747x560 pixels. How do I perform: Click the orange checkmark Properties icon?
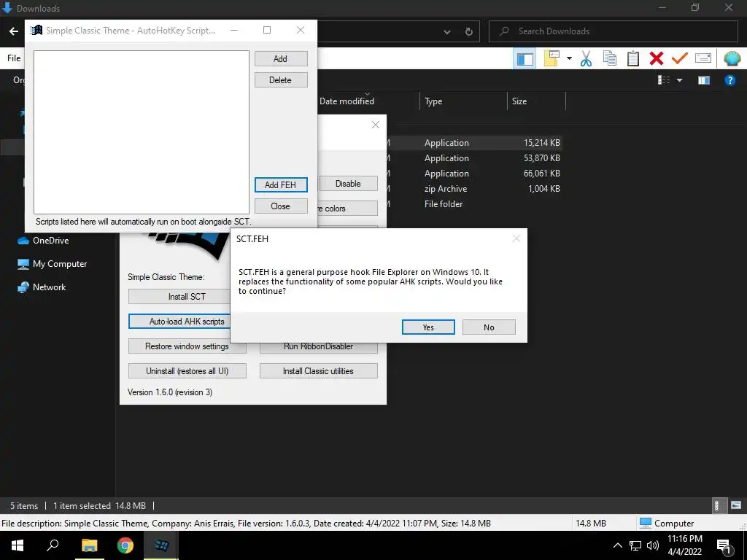click(x=680, y=58)
